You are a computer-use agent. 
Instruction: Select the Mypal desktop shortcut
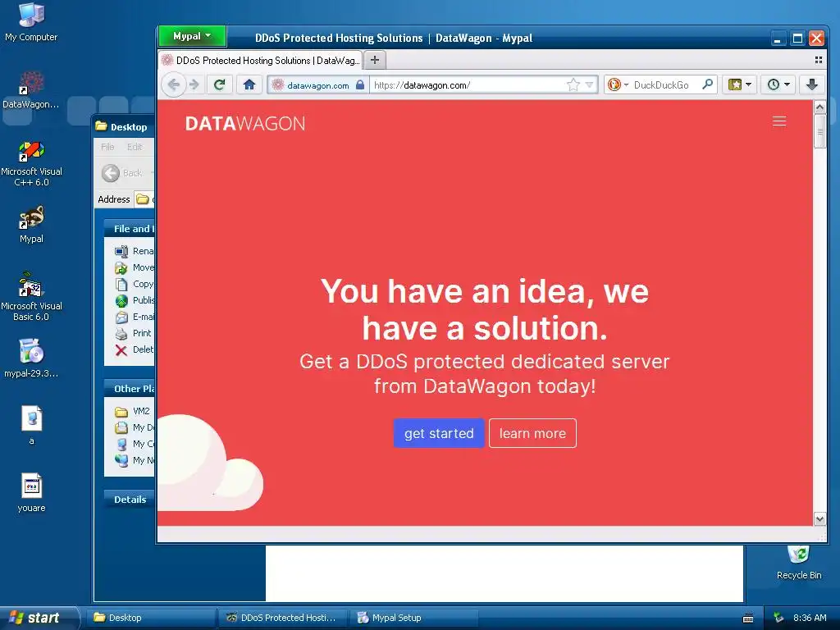tap(31, 225)
